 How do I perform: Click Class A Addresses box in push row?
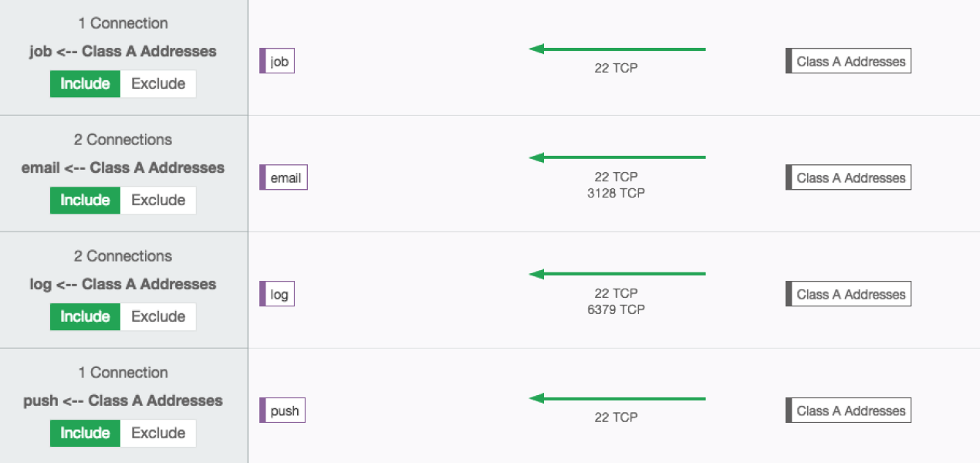click(x=849, y=411)
